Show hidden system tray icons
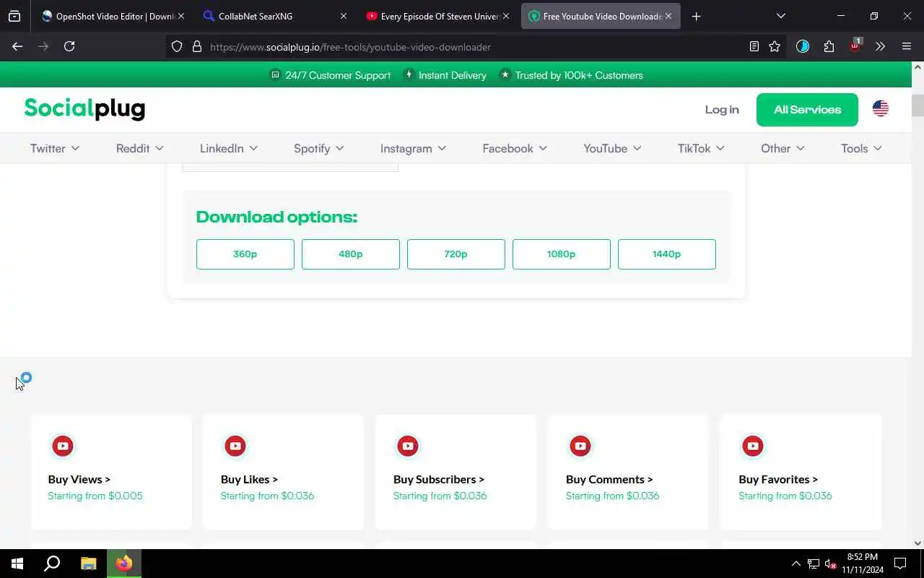The height and width of the screenshot is (578, 924). tap(796, 564)
